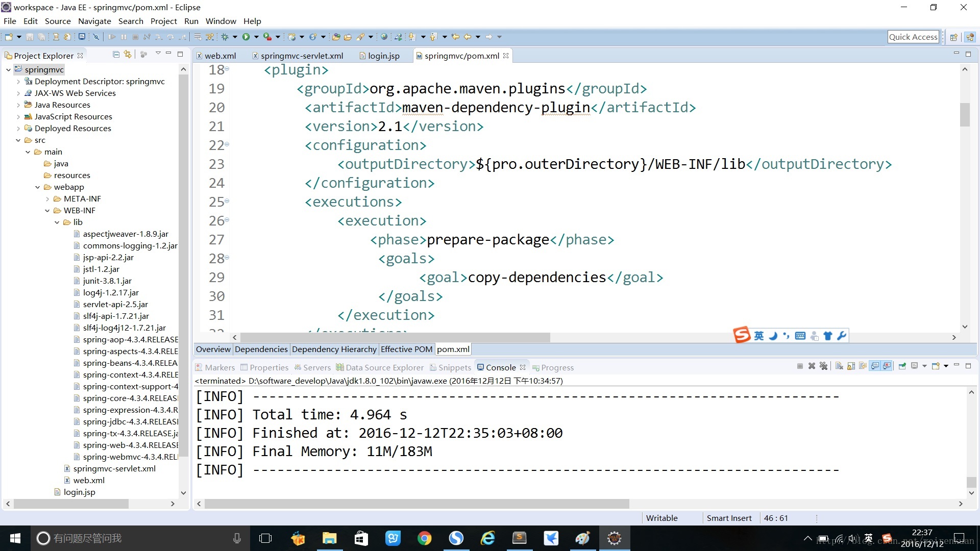Collapse the springmvc project node
The height and width of the screenshot is (551, 980).
[x=8, y=69]
